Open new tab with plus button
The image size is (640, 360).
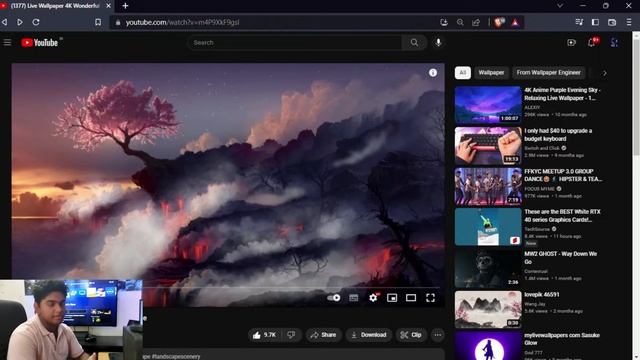125,6
